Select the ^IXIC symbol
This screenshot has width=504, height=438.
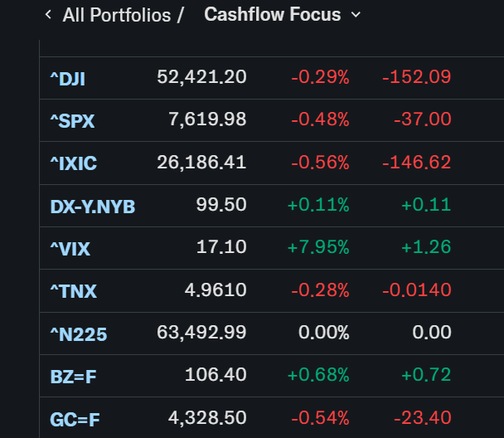(73, 163)
